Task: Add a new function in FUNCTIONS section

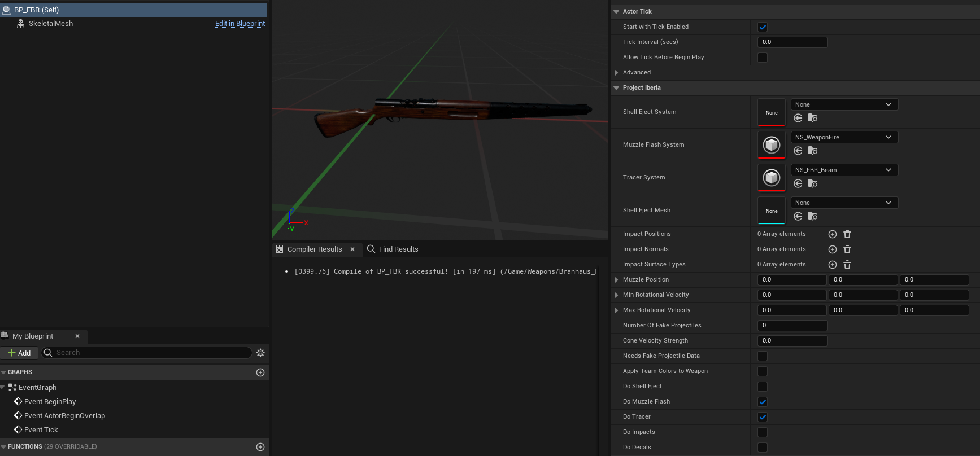Action: pos(260,447)
